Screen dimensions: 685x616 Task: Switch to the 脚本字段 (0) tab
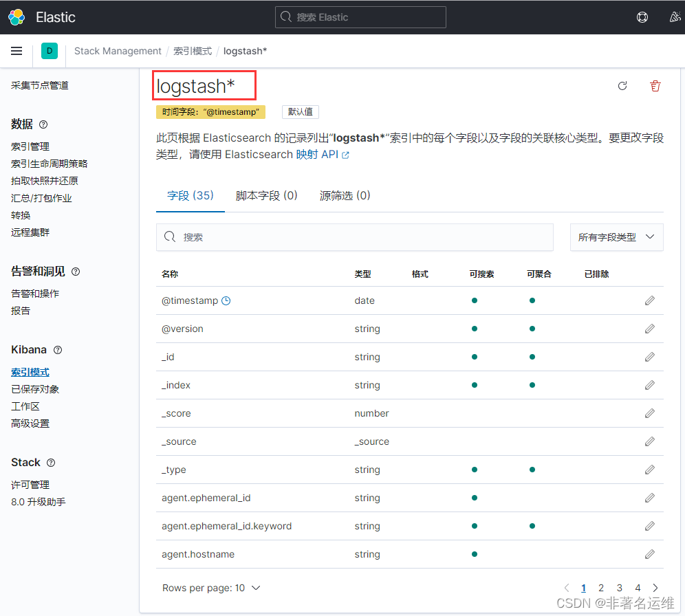click(x=266, y=195)
